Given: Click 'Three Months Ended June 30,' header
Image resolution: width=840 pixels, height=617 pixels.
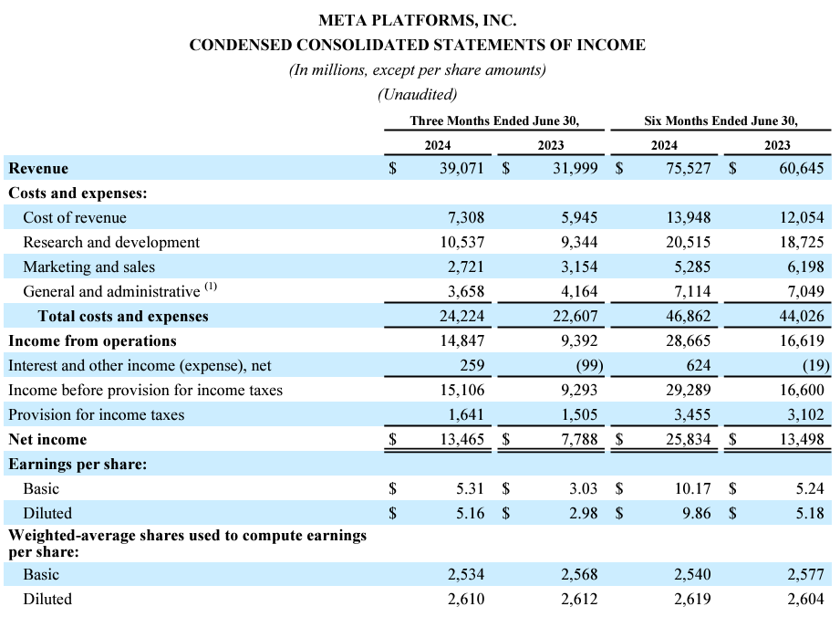Looking at the screenshot, I should pos(494,121).
